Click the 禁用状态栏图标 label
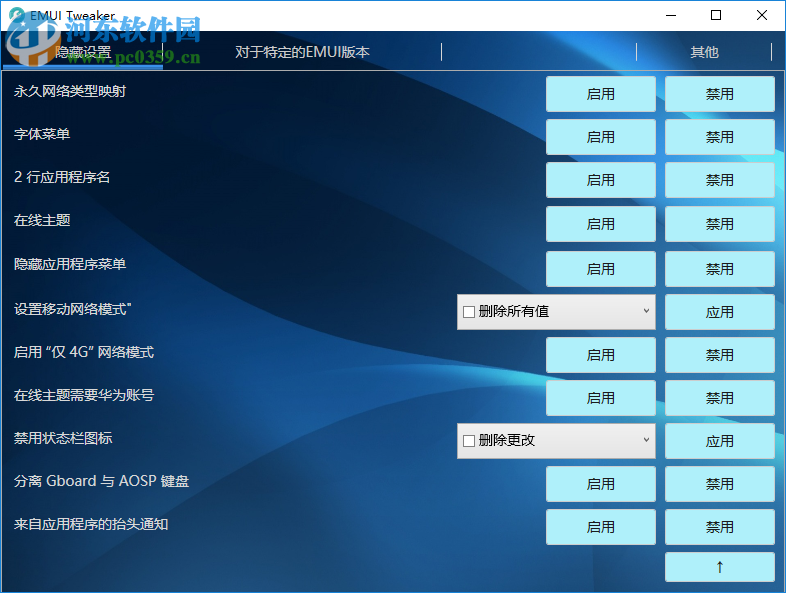This screenshot has width=786, height=593. click(63, 438)
